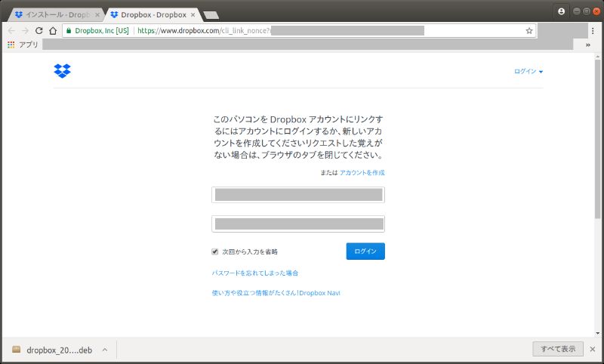The width and height of the screenshot is (604, 364).
Task: Minimize the browser window
Action: tap(576, 11)
